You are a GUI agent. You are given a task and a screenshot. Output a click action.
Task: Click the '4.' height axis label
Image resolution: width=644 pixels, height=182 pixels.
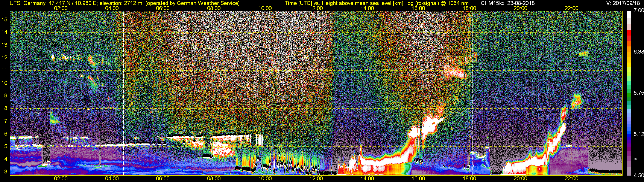[6, 159]
